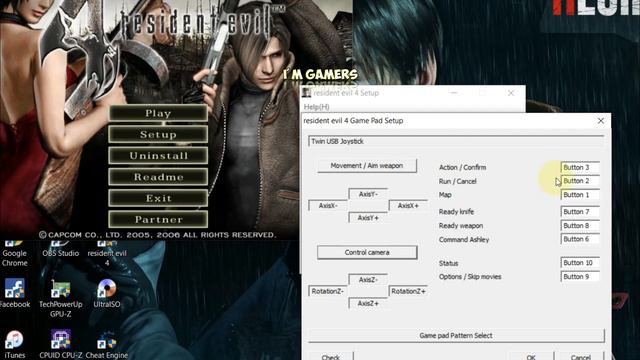Click the AxisX- movement button
This screenshot has height=360, width=640.
click(x=328, y=206)
